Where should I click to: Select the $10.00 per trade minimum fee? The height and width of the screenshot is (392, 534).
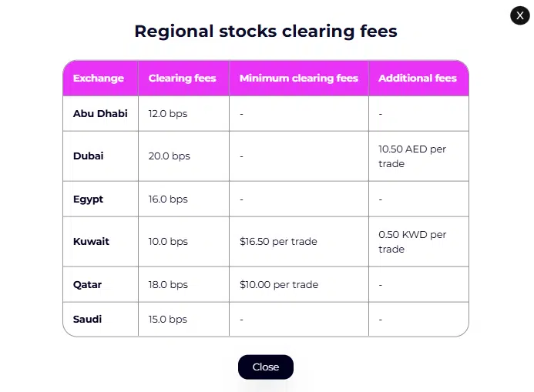click(278, 284)
